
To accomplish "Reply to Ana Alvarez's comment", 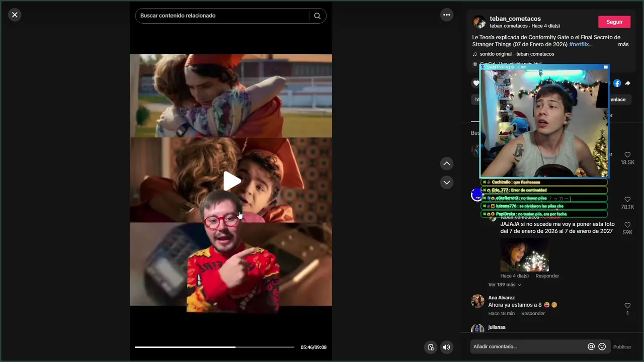I will (x=533, y=314).
